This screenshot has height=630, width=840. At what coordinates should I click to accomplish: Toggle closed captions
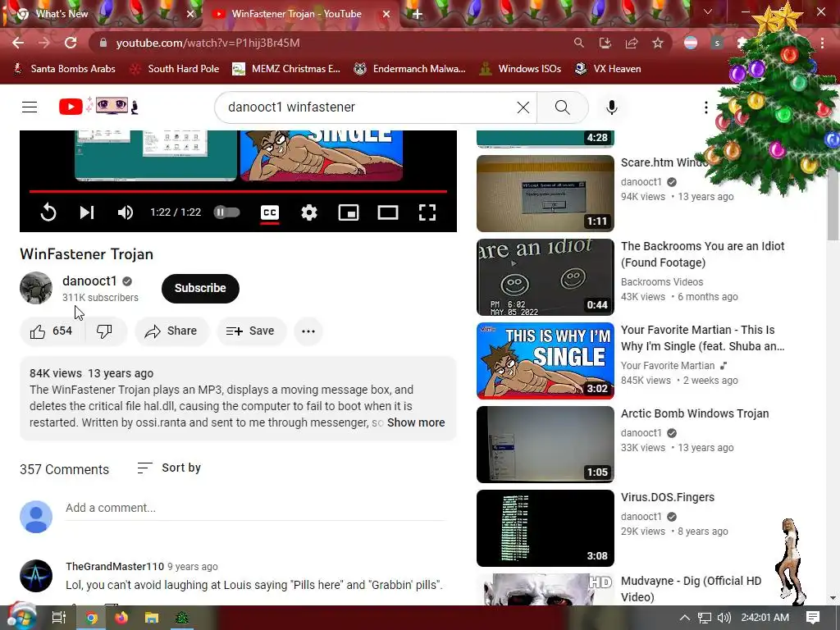(269, 212)
